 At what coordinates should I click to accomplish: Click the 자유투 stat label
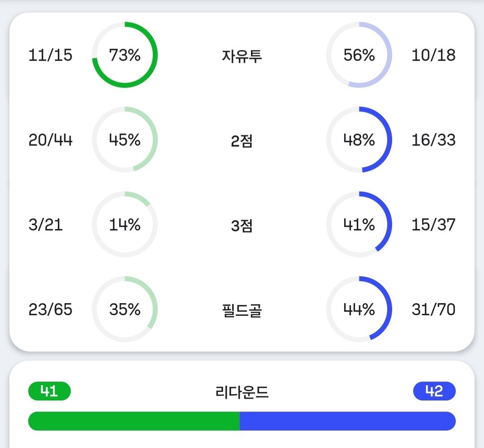pyautogui.click(x=242, y=56)
